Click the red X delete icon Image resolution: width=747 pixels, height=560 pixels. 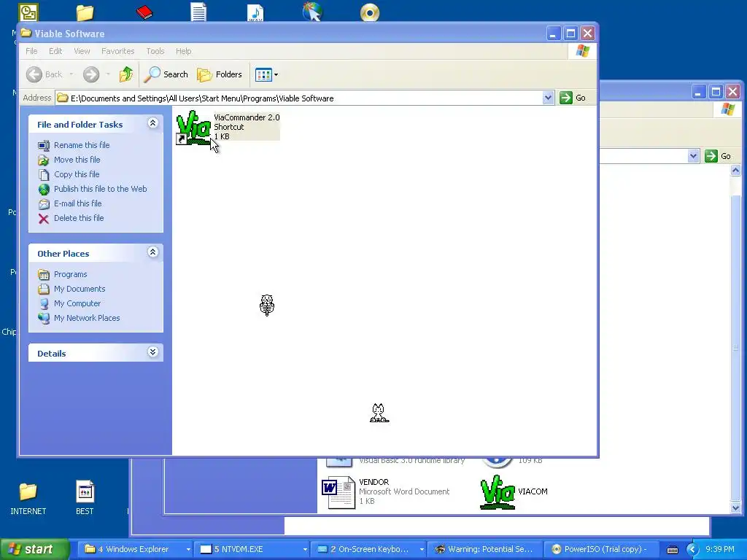pos(43,219)
